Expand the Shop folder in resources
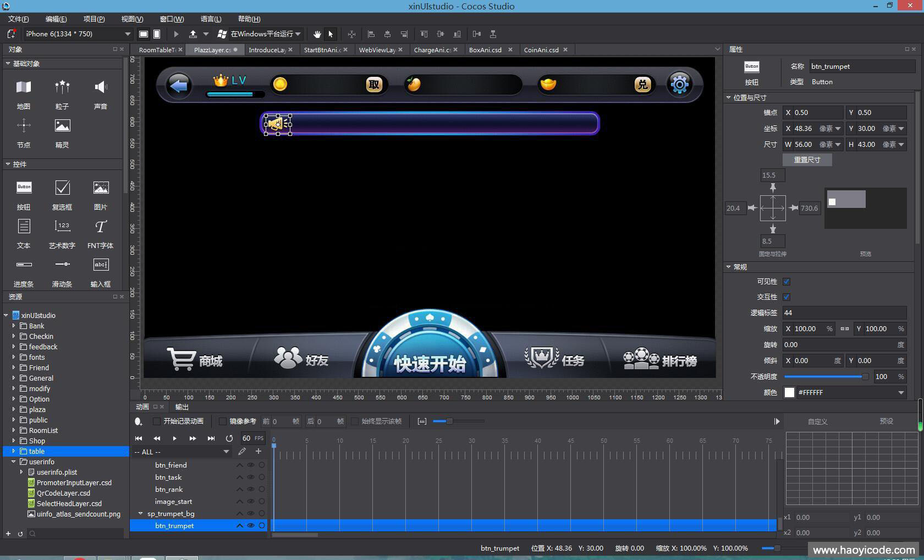The image size is (924, 560). click(x=14, y=441)
